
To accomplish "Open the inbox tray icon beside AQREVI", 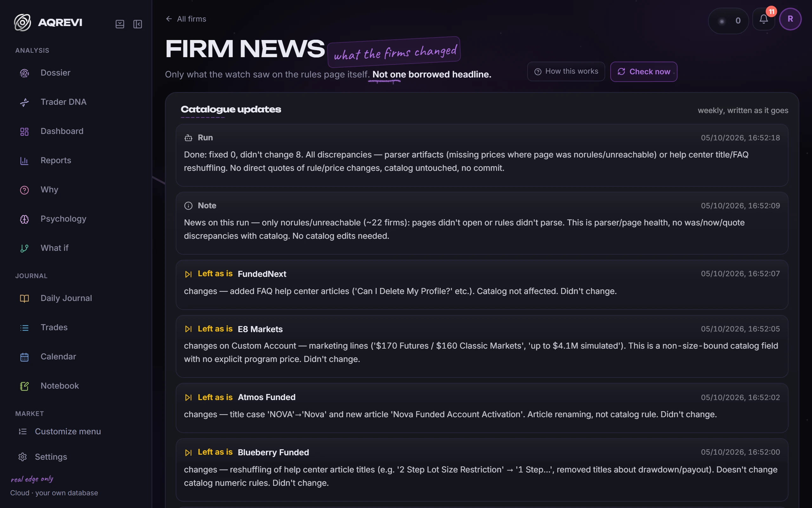I will [120, 24].
